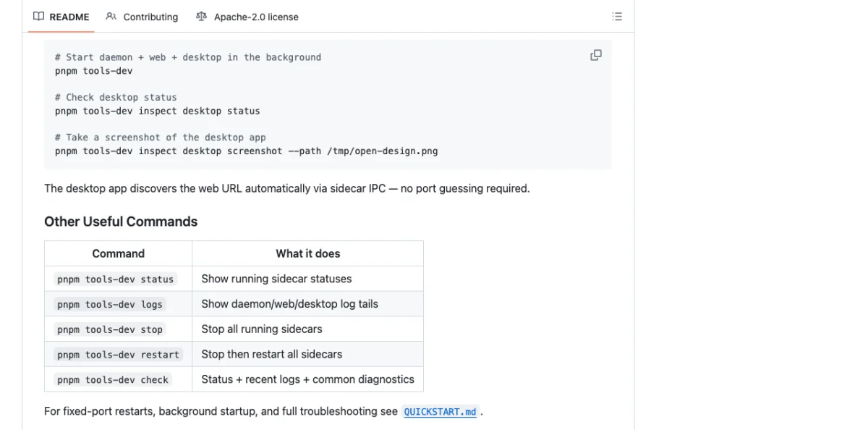
Task: Click the 'Command' column header
Action: coord(119,253)
